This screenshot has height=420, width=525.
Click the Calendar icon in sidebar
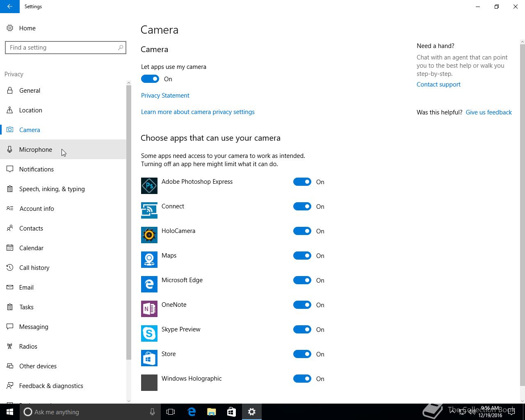click(10, 248)
